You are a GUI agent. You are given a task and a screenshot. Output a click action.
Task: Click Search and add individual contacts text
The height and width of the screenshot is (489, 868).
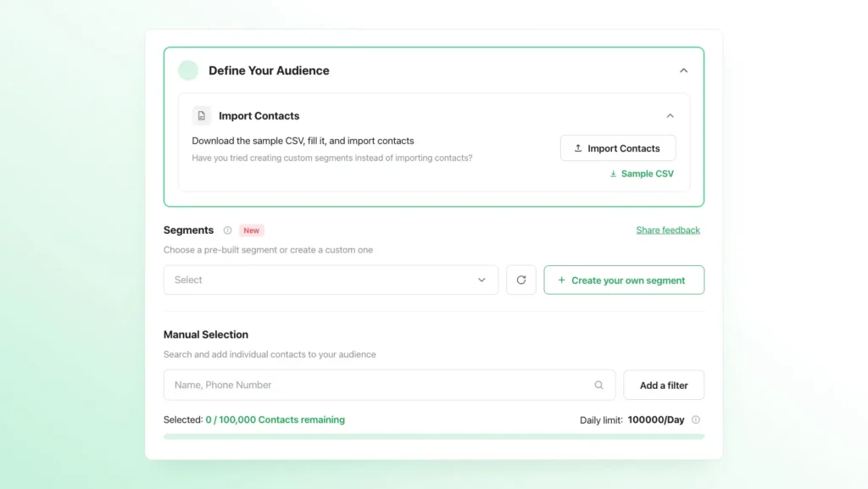[x=270, y=354]
